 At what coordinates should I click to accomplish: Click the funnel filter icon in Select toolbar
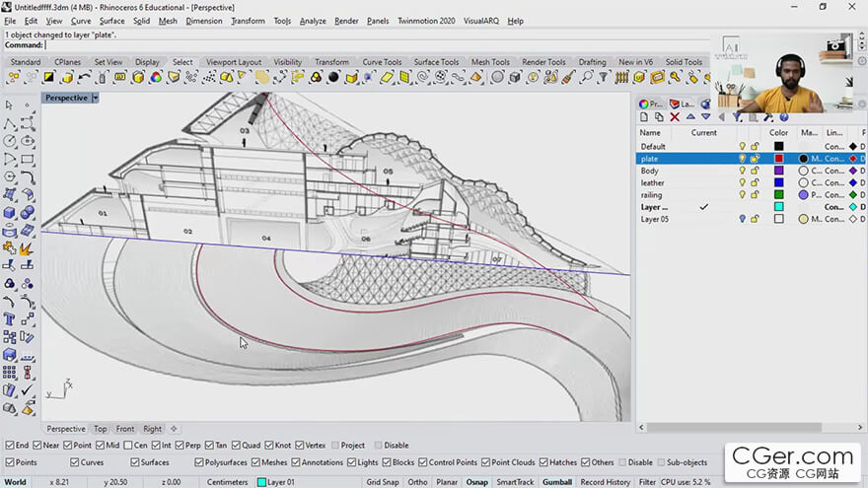[604, 78]
